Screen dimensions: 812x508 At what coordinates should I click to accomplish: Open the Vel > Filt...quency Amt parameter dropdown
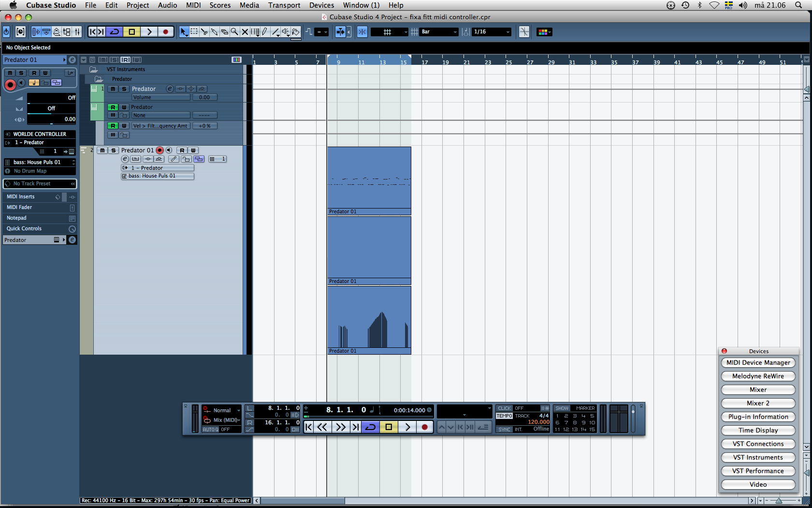point(161,126)
